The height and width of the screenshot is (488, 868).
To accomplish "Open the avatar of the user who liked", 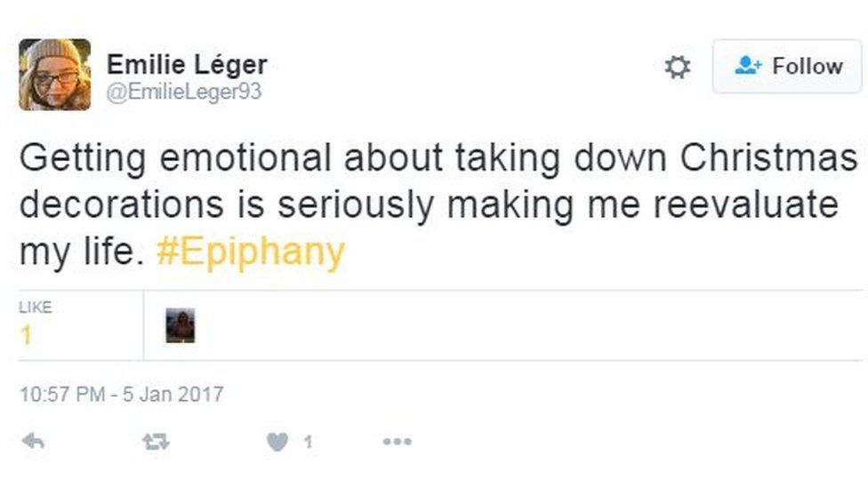I will click(x=181, y=325).
